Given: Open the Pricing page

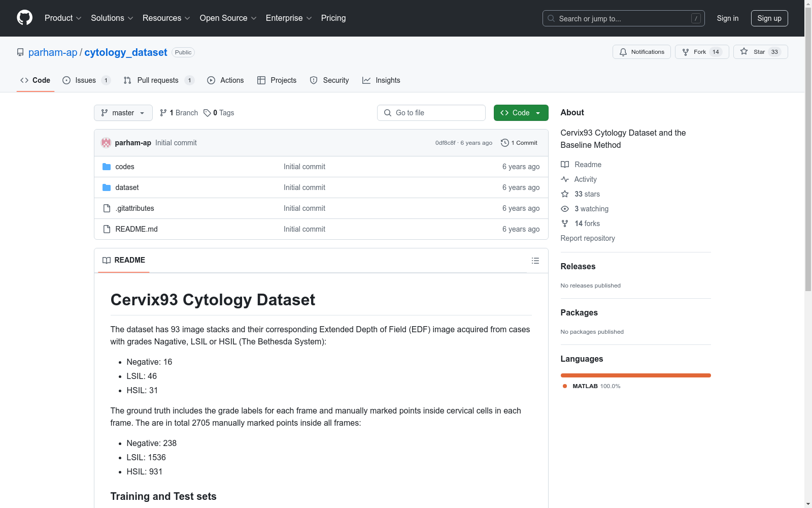Looking at the screenshot, I should pyautogui.click(x=333, y=18).
